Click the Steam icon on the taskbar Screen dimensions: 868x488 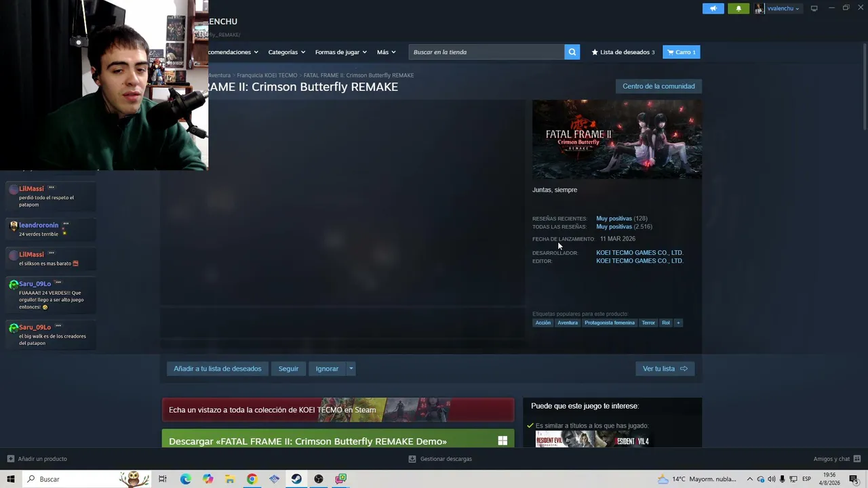point(296,479)
